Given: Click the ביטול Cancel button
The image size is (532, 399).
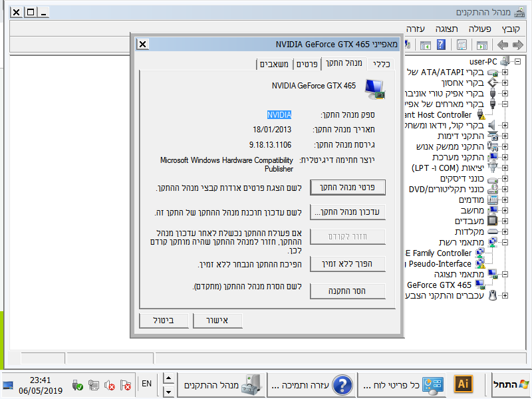Looking at the screenshot, I should coord(164,321).
